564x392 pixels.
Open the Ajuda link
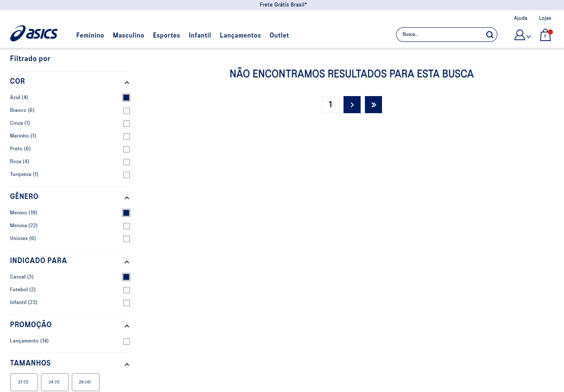pos(520,18)
